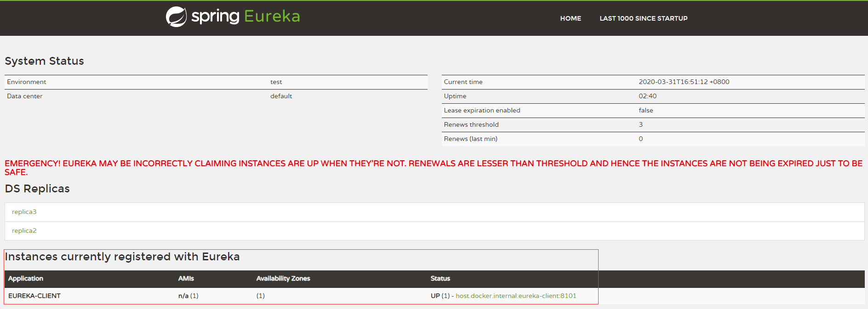Viewport: 868px width, 309px height.
Task: Open the HOME nav item
Action: (x=571, y=18)
